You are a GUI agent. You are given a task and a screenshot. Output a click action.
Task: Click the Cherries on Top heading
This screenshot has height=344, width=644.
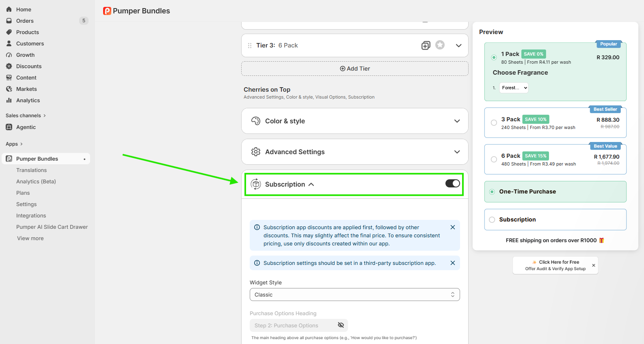267,89
